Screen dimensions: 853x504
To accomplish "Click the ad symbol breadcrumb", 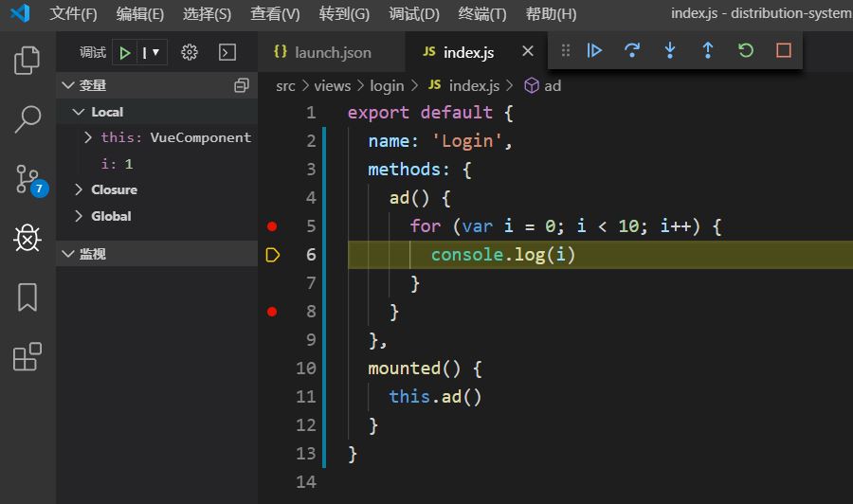I will pyautogui.click(x=542, y=86).
